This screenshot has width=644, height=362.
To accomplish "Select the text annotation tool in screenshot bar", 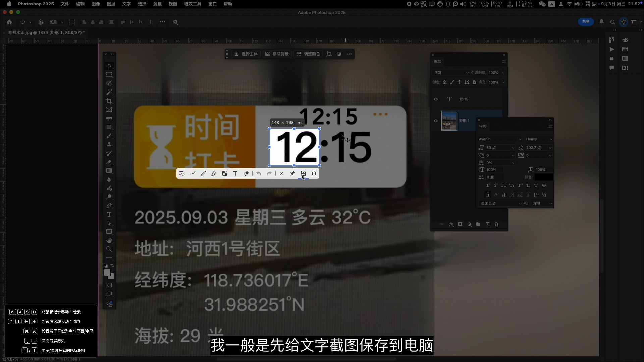I will (x=235, y=173).
